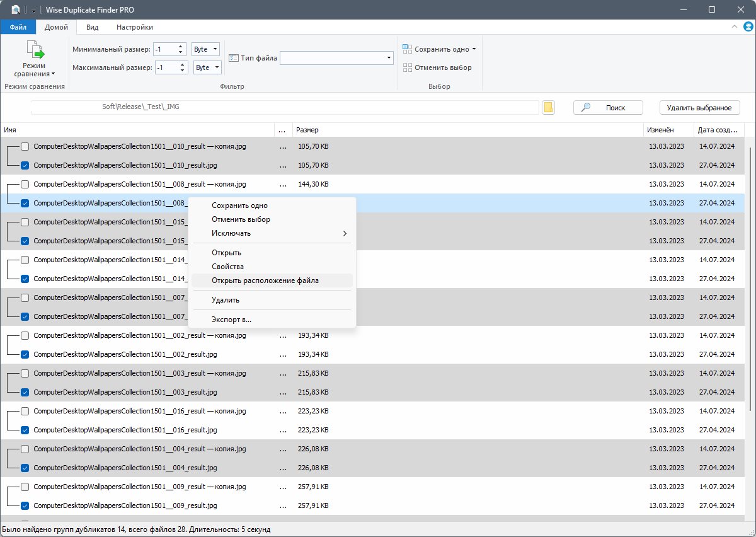Check the 008_result — копия.jpg checkbox
Screen dimensions: 756x537
25,184
